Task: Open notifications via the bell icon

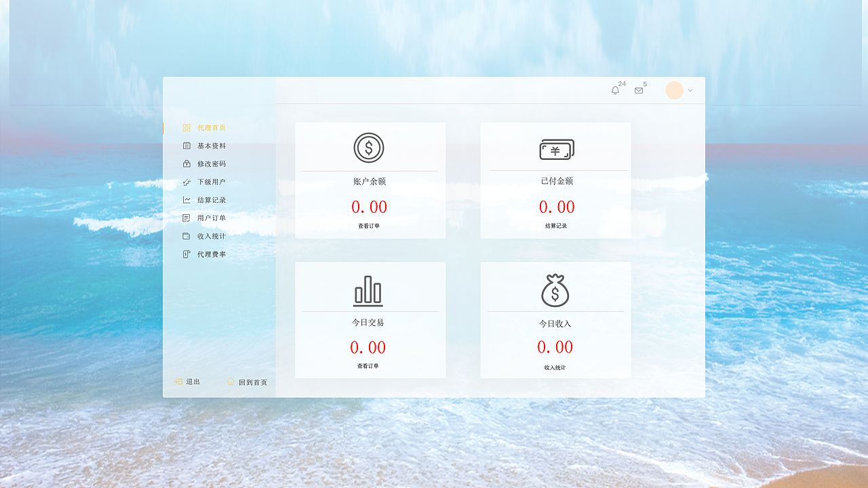Action: coord(615,90)
